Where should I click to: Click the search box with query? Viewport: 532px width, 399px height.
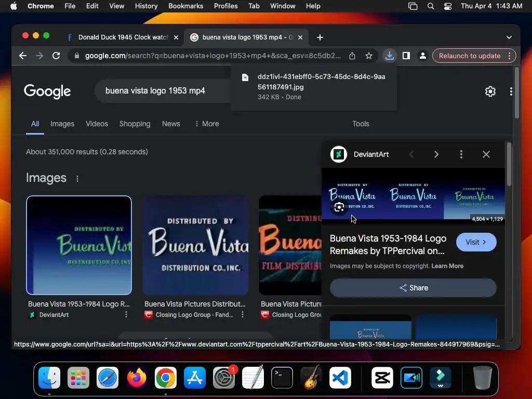tap(163, 91)
